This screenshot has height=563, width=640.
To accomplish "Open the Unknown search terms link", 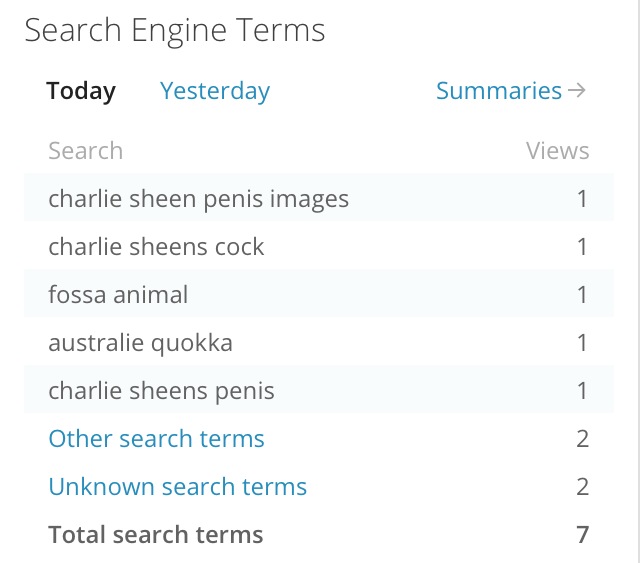I will pos(177,487).
